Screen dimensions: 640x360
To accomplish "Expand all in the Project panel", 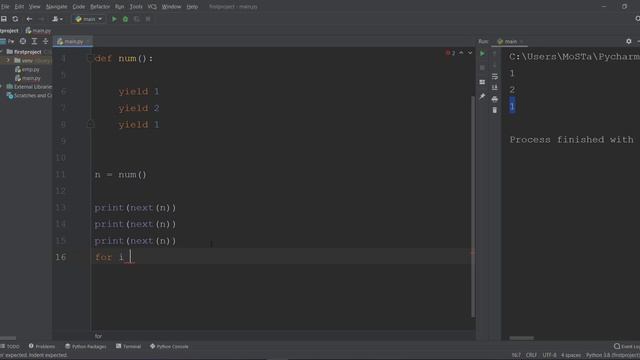I will point(34,41).
